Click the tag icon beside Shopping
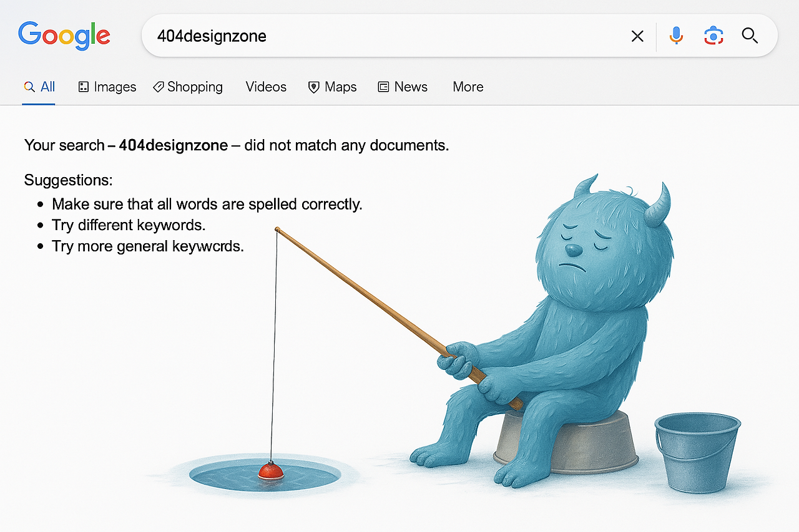The height and width of the screenshot is (532, 799). pos(158,87)
